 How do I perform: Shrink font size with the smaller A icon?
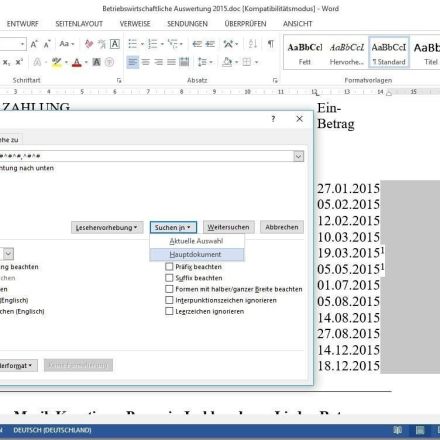pos(47,44)
